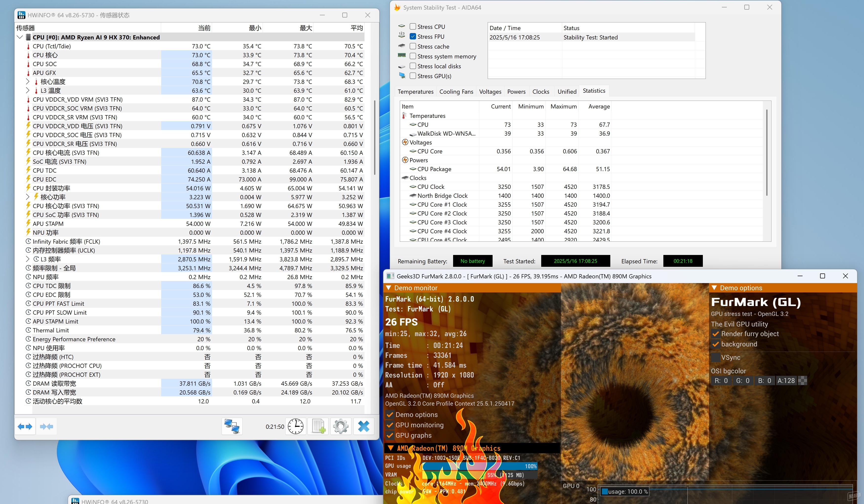Enable the Stress local disks checkbox

(x=413, y=66)
